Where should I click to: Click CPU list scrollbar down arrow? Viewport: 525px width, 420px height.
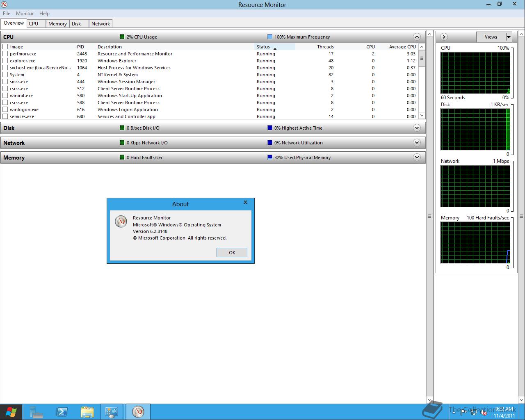(422, 116)
